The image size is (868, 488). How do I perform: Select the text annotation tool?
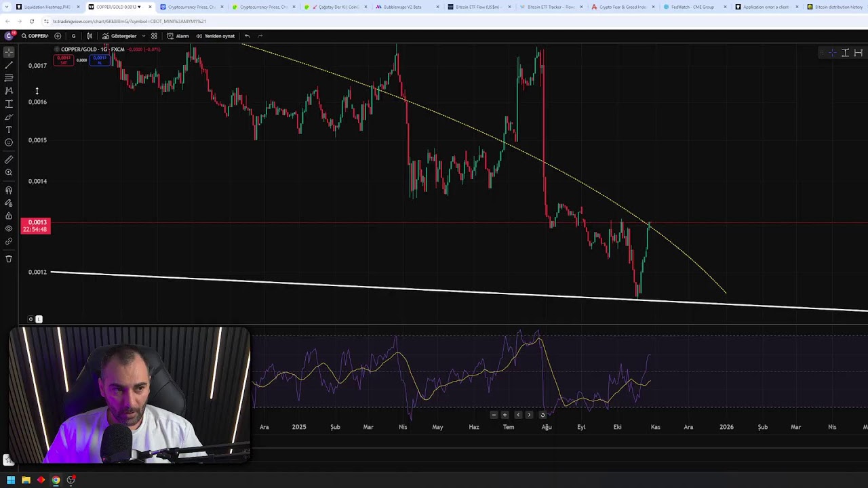[9, 129]
